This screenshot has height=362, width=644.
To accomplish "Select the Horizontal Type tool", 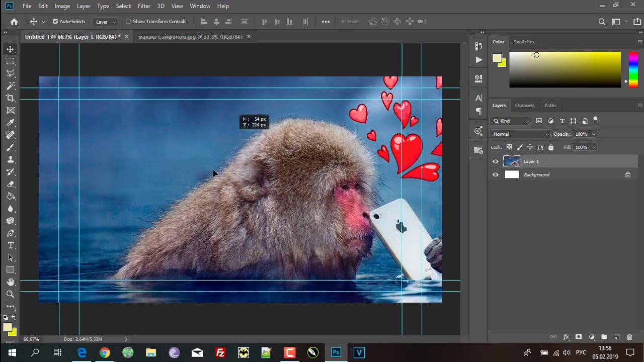I will pos(10,245).
